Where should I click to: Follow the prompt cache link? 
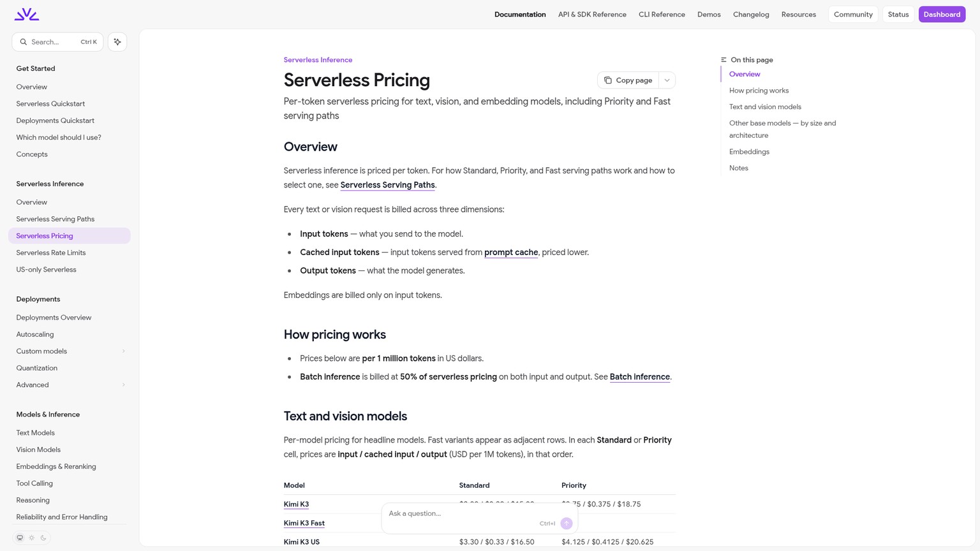(511, 253)
